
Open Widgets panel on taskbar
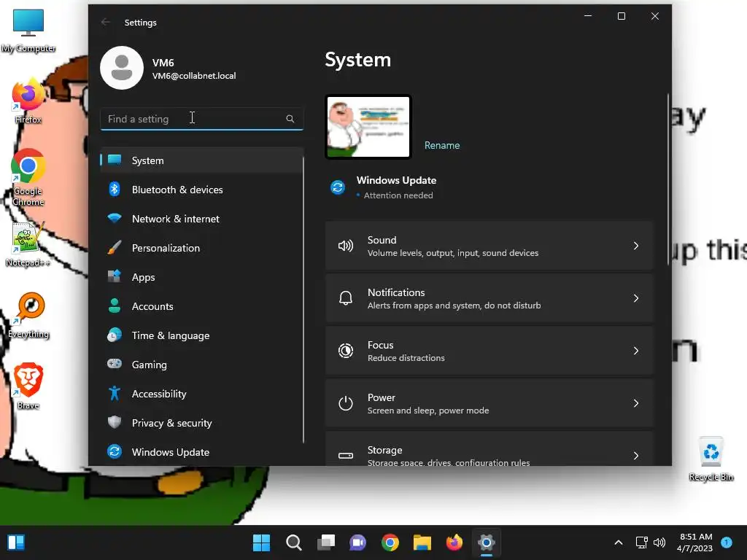click(x=16, y=542)
